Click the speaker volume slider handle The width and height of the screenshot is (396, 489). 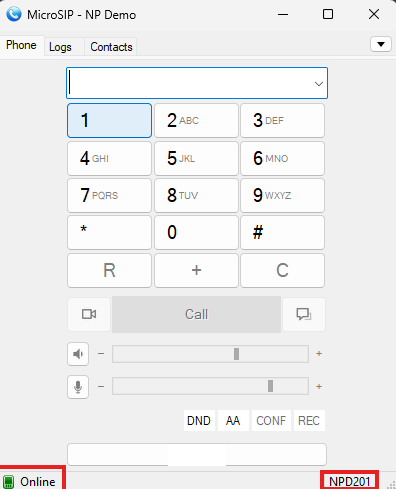(236, 354)
